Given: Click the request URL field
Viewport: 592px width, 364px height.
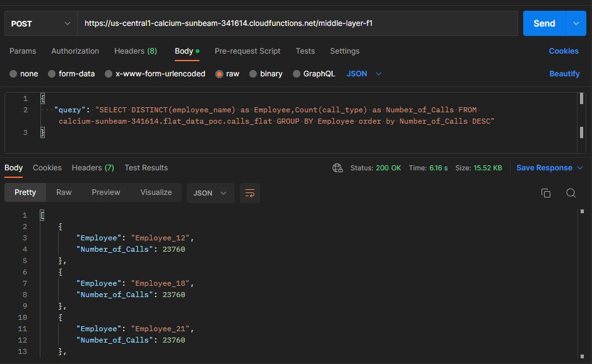Looking at the screenshot, I should [297, 23].
